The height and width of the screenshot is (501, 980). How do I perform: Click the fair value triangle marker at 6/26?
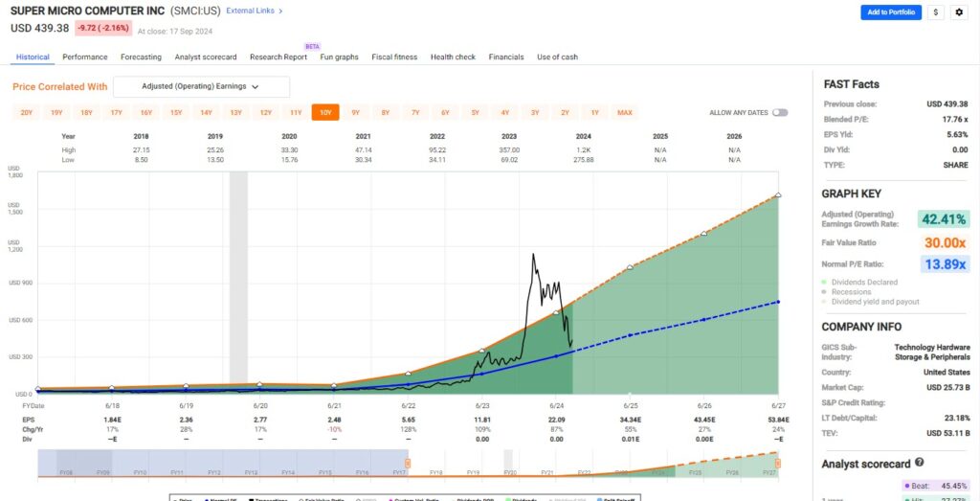pos(704,234)
